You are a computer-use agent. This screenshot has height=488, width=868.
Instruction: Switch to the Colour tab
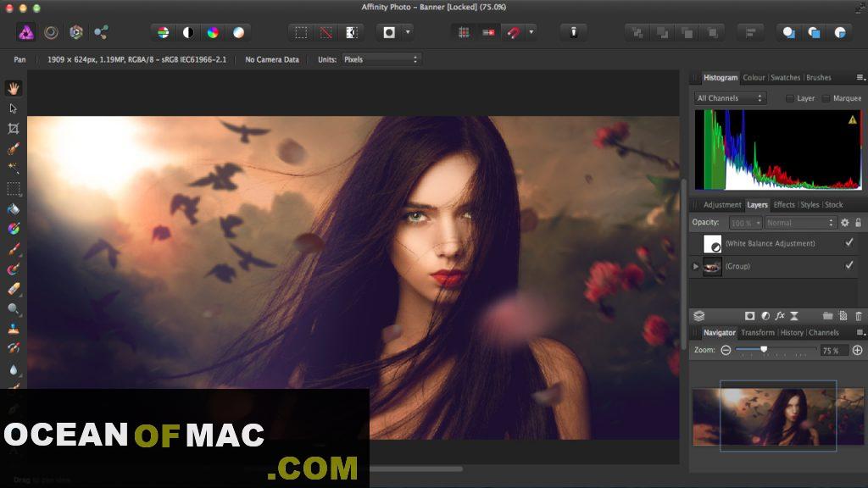click(x=754, y=77)
